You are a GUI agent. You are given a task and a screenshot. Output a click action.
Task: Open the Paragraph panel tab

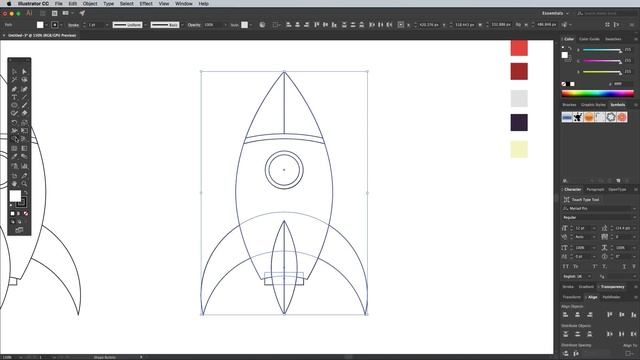595,189
